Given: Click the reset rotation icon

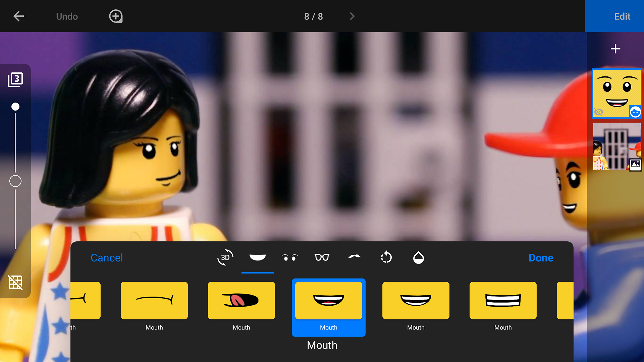Looking at the screenshot, I should (386, 257).
